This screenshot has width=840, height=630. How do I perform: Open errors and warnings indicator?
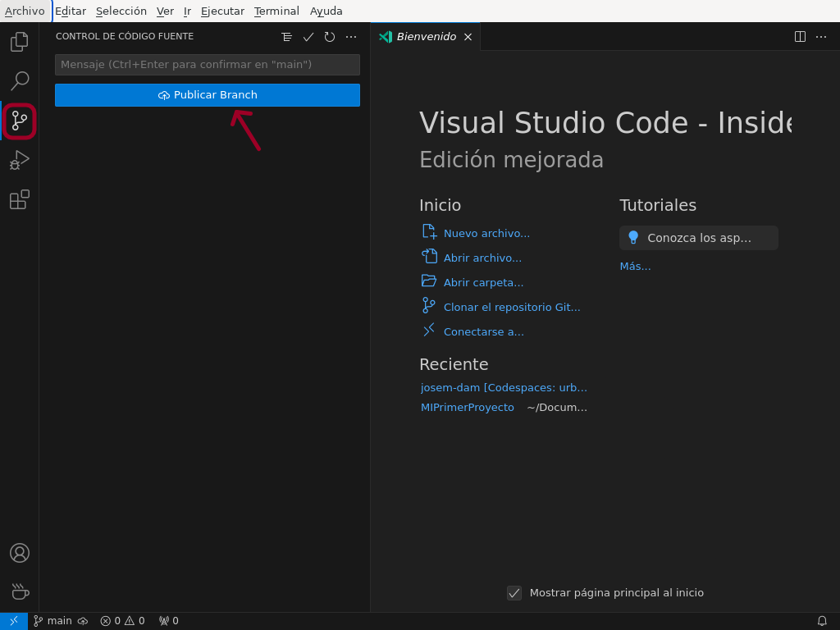pos(123,621)
